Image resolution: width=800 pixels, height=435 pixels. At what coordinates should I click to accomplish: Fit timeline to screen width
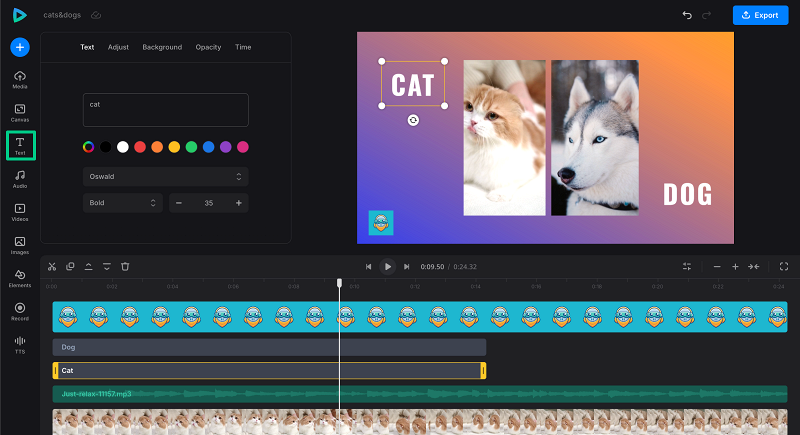pyautogui.click(x=754, y=267)
